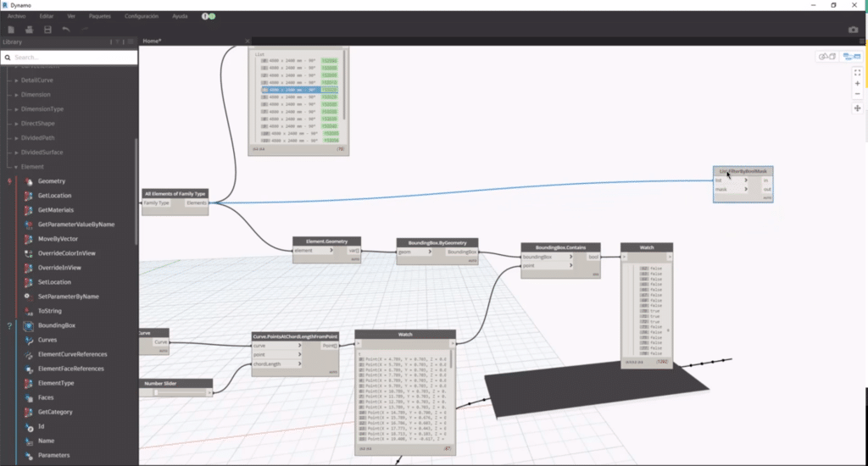Close the Home* workspace tab
The image size is (868, 466).
pos(248,41)
